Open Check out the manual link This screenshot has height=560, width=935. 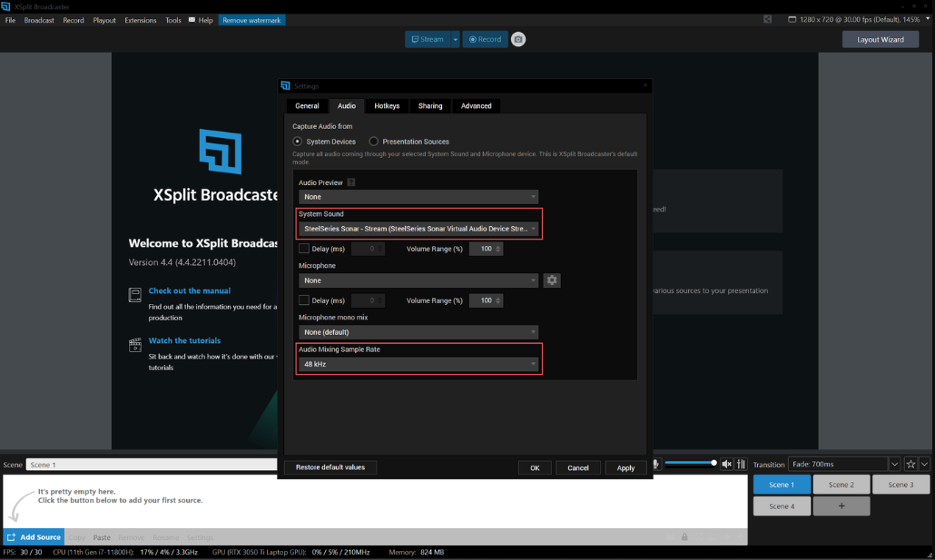click(x=190, y=291)
